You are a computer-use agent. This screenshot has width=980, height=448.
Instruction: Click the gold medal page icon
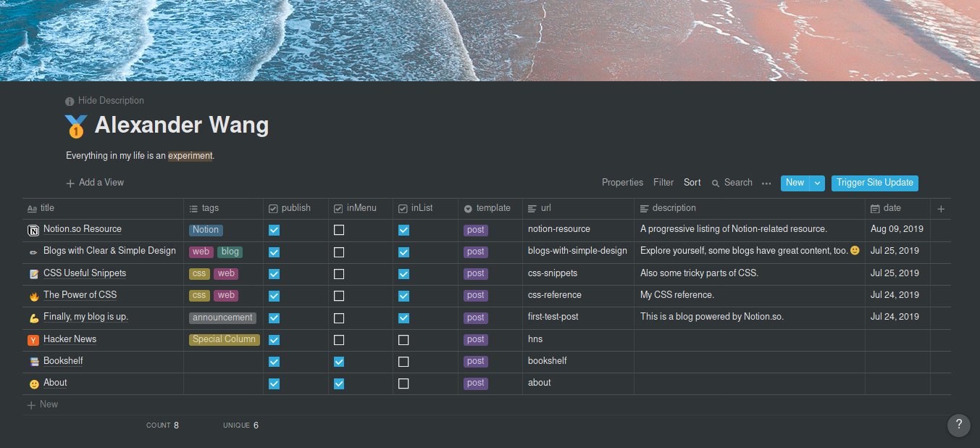76,126
